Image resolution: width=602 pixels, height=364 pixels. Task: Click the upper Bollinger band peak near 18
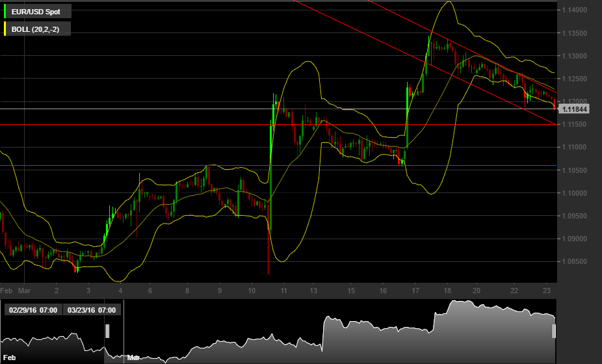click(449, 3)
